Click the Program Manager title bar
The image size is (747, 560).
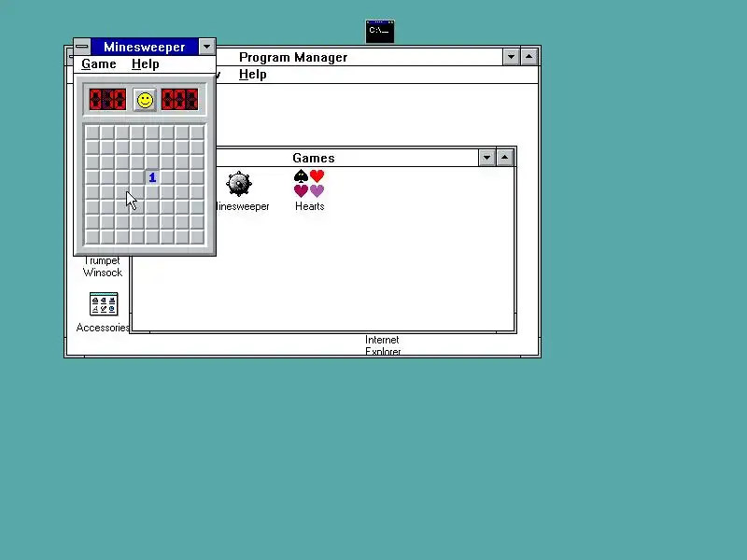click(x=359, y=57)
